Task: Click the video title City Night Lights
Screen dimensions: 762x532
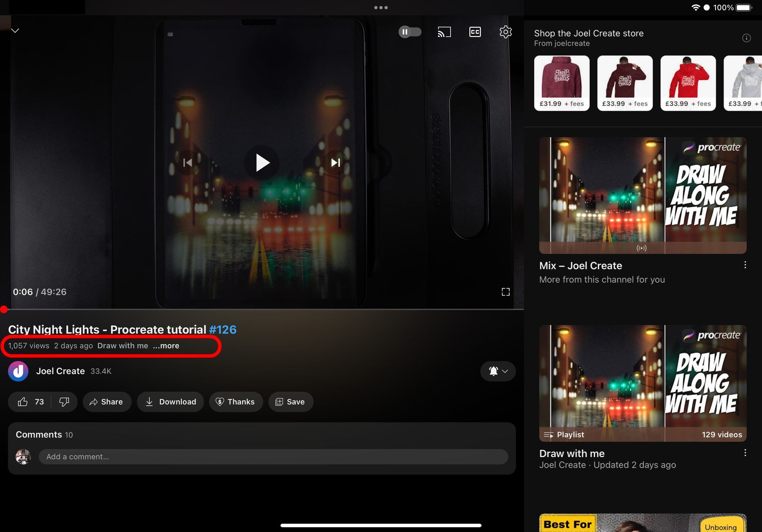Action: pyautogui.click(x=107, y=330)
